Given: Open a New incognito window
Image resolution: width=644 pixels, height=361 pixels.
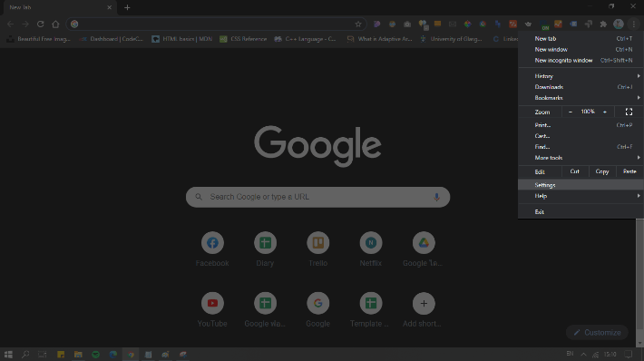Looking at the screenshot, I should tap(581, 61).
